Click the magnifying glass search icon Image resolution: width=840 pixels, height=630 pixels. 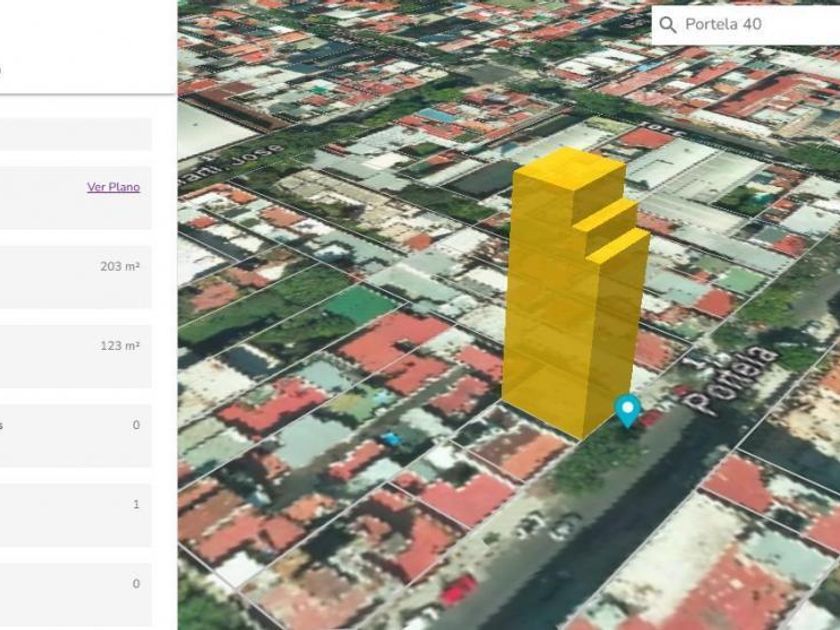click(x=668, y=24)
